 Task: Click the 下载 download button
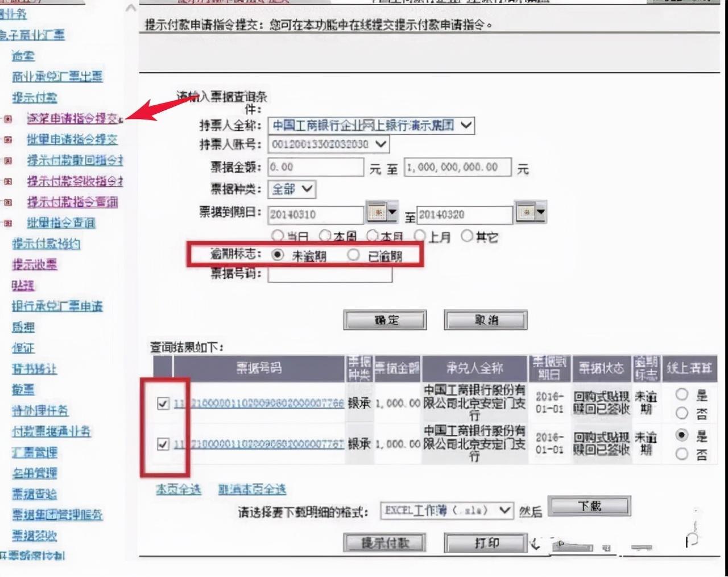(588, 505)
